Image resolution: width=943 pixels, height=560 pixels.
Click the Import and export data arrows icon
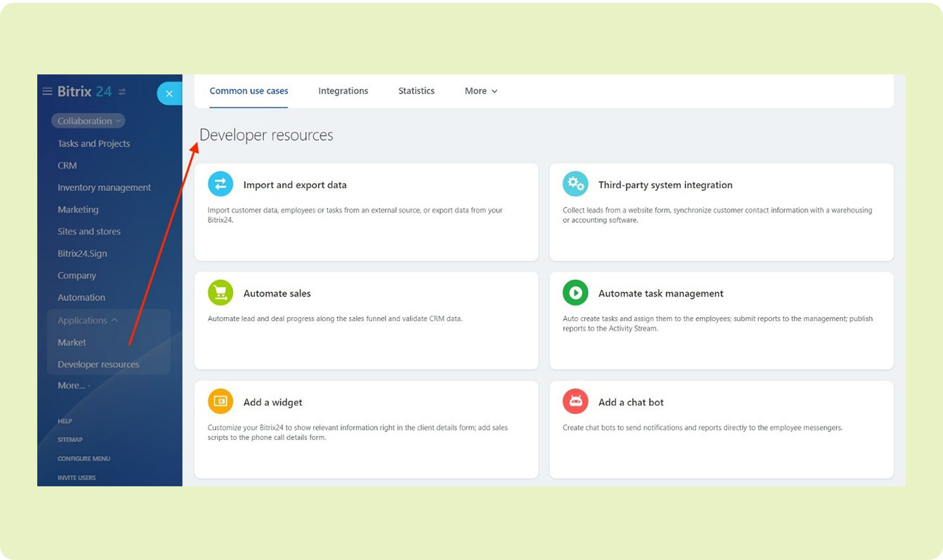pos(220,184)
